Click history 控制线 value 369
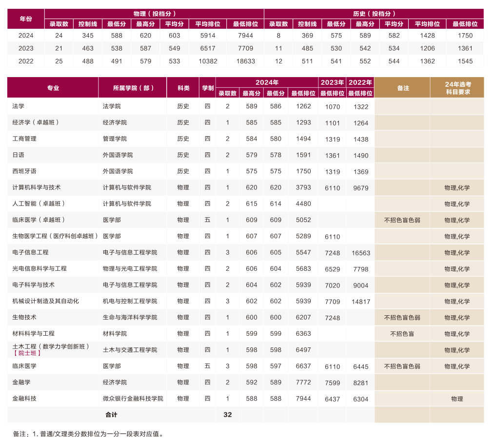 (x=307, y=36)
